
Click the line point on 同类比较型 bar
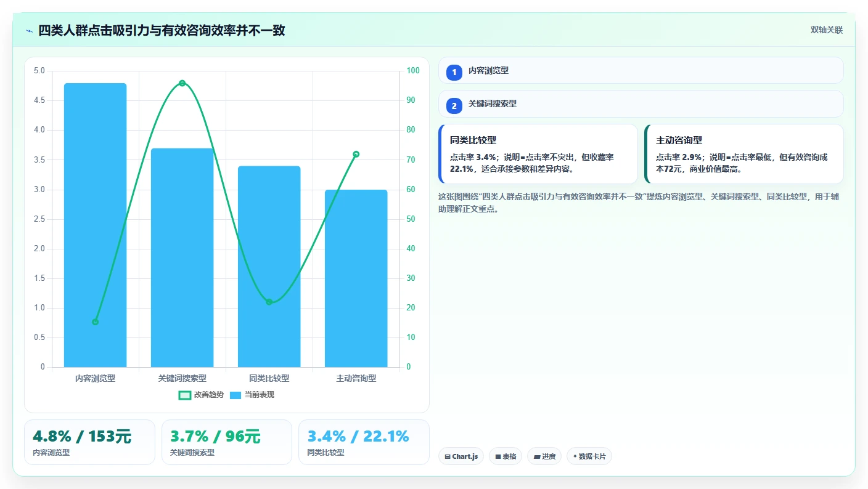click(269, 302)
